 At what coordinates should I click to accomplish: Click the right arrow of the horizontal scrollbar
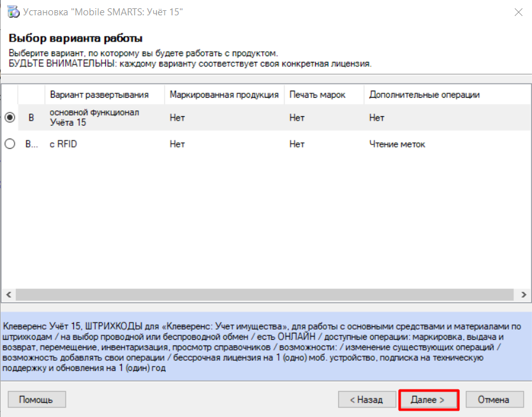coord(522,295)
